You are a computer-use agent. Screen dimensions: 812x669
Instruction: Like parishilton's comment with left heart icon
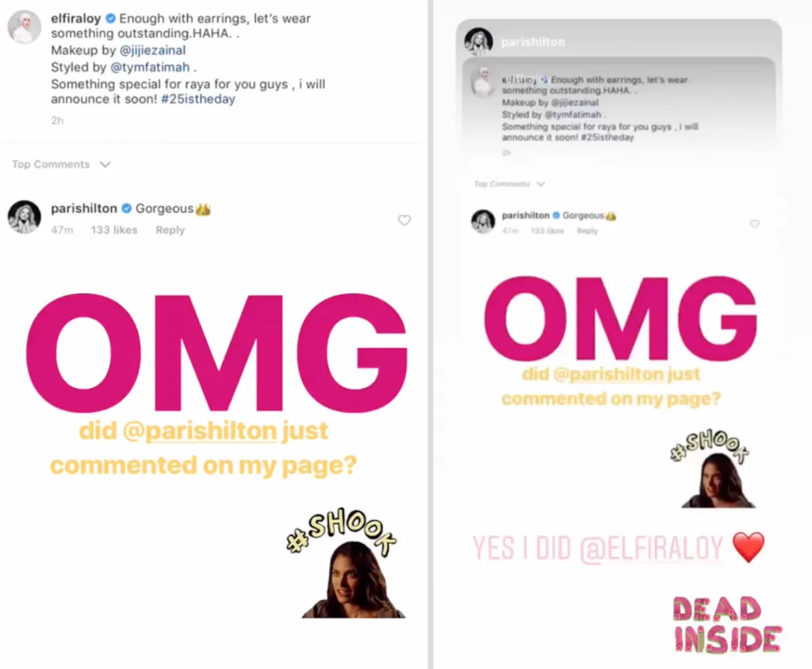pyautogui.click(x=404, y=220)
